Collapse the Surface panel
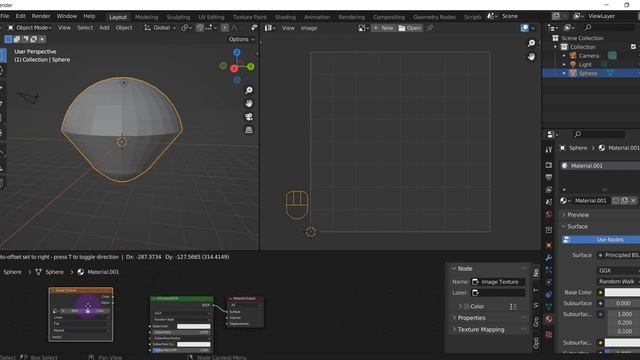Viewport: 640px width, 360px height. tap(577, 227)
